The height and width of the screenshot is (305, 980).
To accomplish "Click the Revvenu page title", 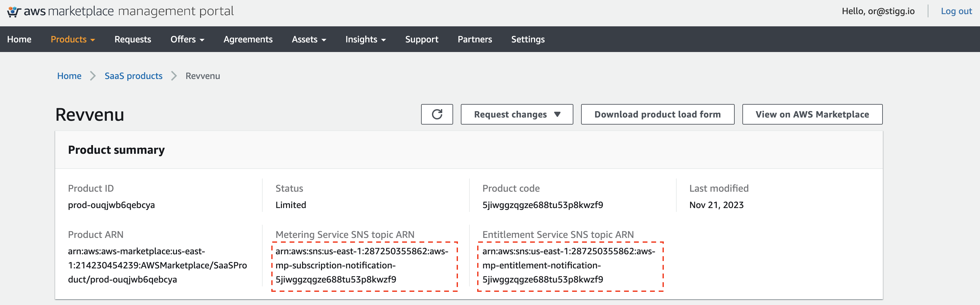I will coord(90,115).
